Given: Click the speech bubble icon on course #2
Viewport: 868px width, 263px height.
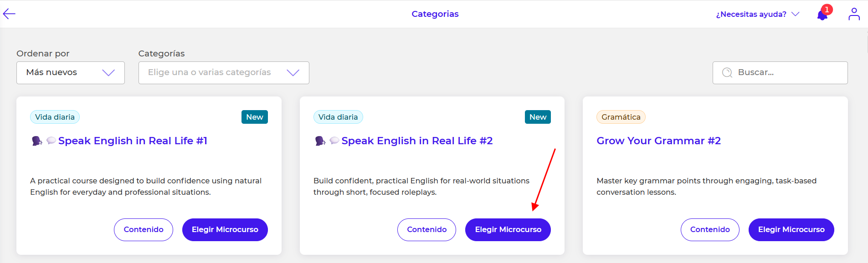Looking at the screenshot, I should pos(334,141).
